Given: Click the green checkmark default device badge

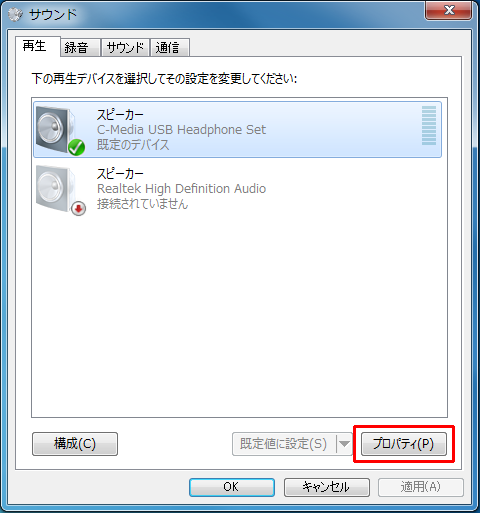Looking at the screenshot, I should coord(76,147).
